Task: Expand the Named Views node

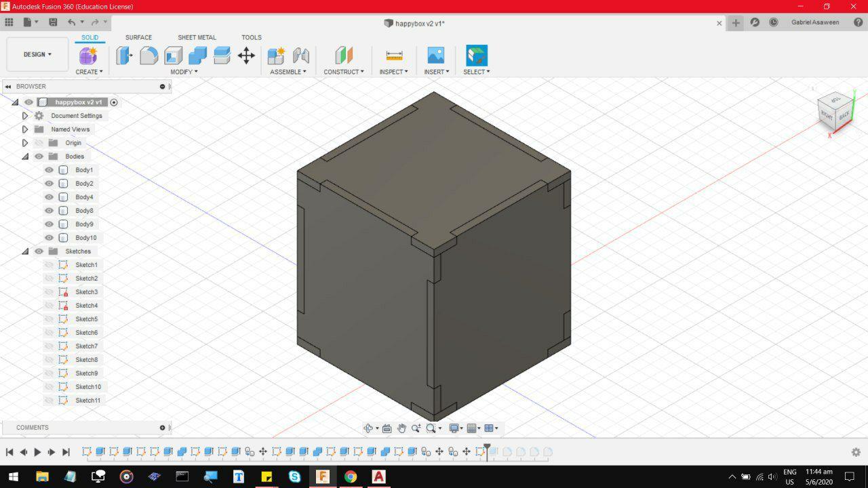Action: click(25, 129)
